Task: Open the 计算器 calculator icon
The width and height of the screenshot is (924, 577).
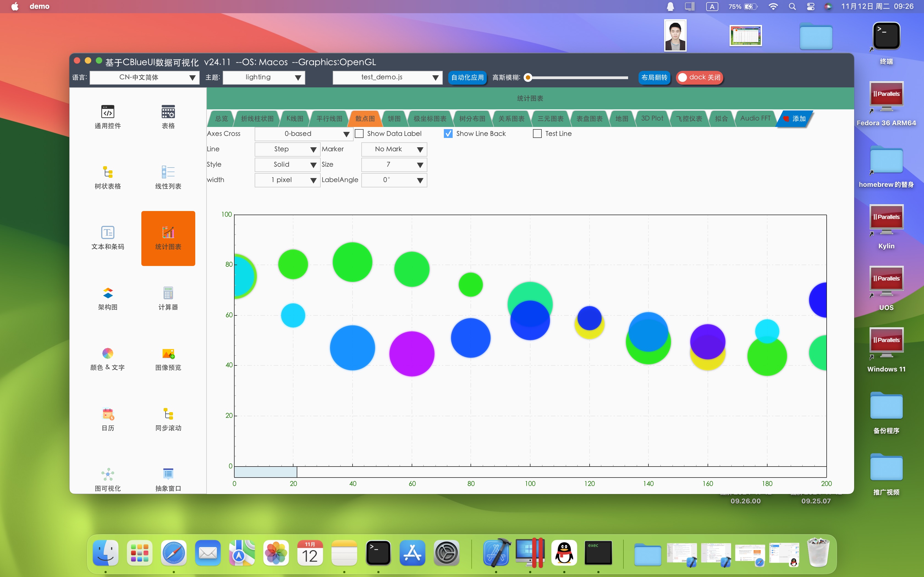Action: coord(168,293)
